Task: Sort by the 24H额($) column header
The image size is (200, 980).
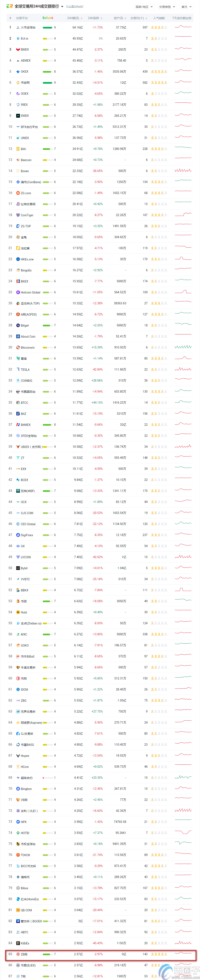Action: [x=74, y=18]
